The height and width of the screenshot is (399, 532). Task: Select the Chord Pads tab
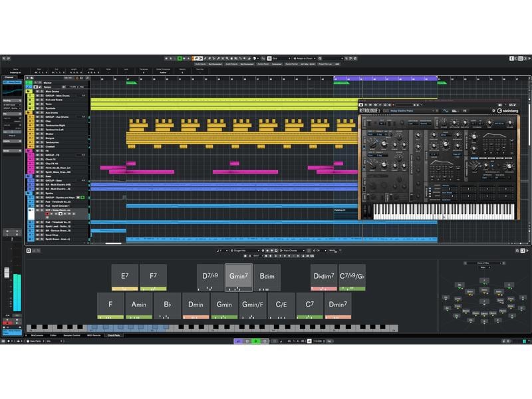(114, 335)
